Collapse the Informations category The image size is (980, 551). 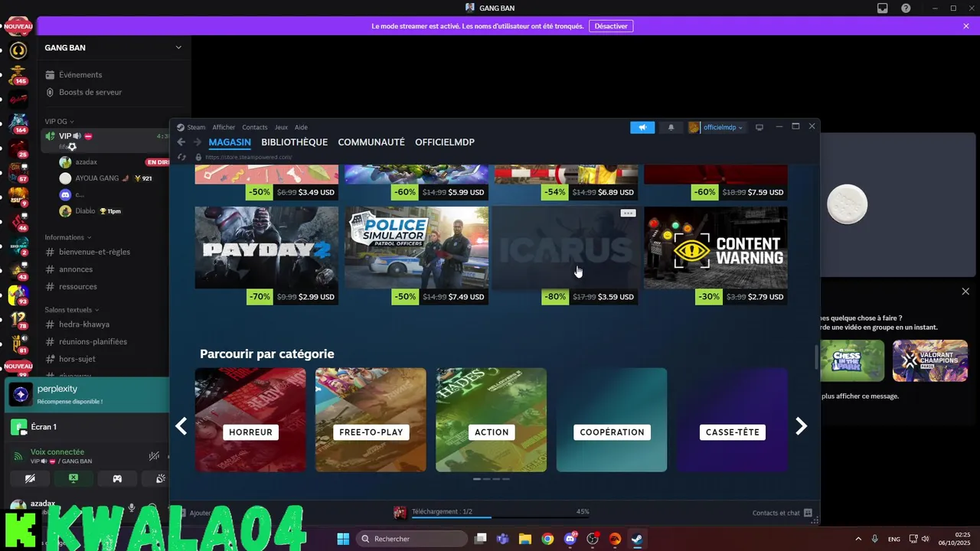click(x=67, y=237)
